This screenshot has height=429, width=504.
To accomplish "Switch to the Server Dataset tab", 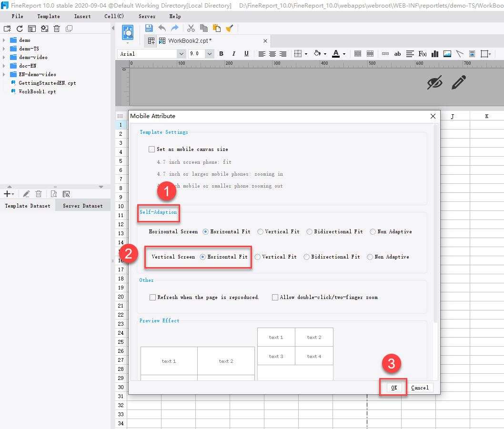I will [x=82, y=205].
